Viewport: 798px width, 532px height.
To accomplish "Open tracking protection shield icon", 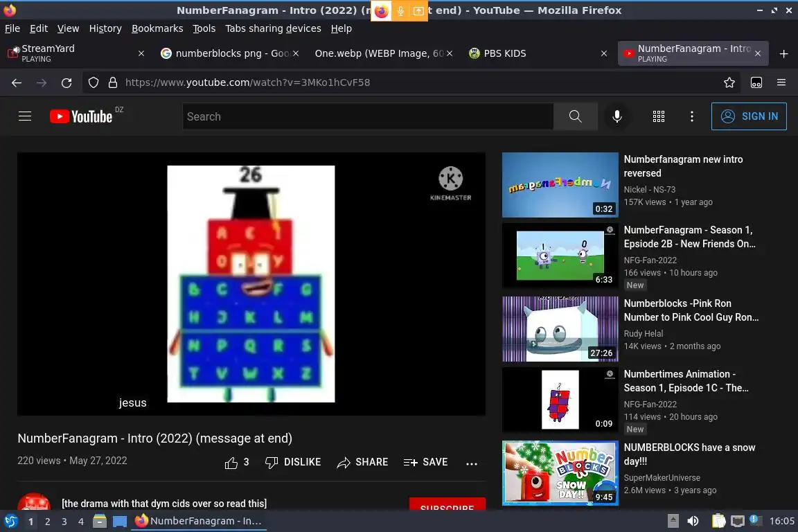I will (x=93, y=82).
